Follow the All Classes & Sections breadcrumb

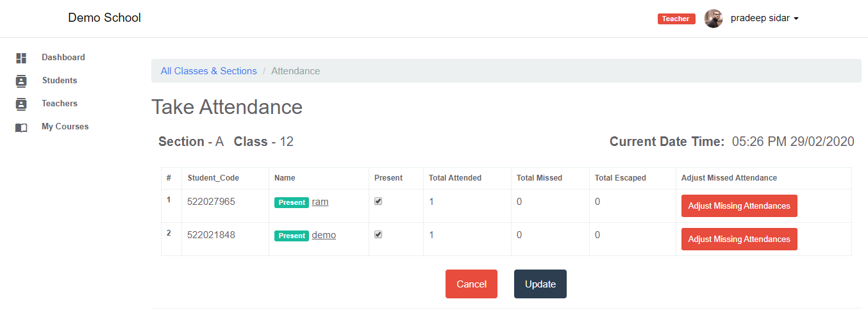point(208,71)
